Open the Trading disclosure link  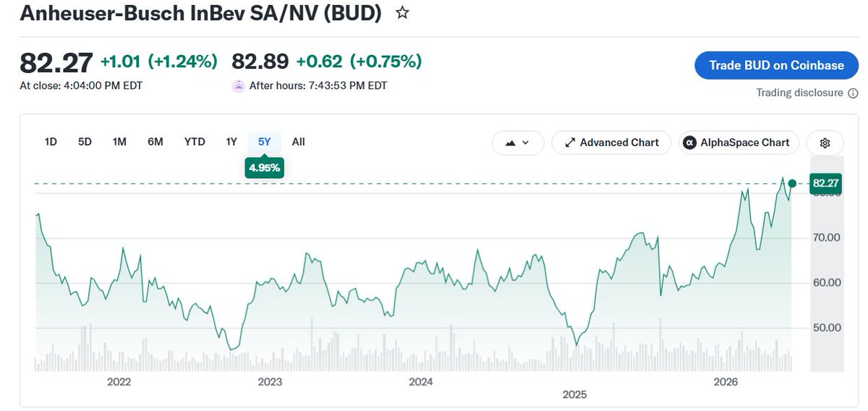(x=799, y=93)
